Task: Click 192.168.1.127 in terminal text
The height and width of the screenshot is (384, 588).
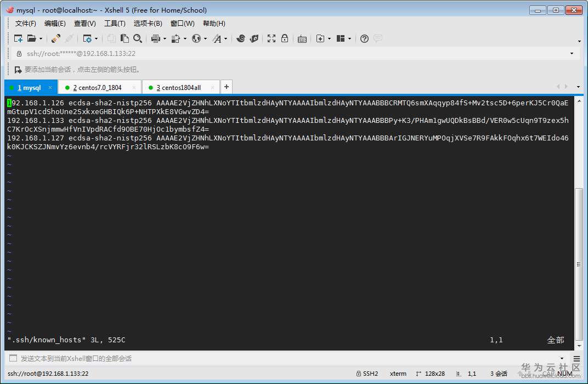Action: pos(36,138)
